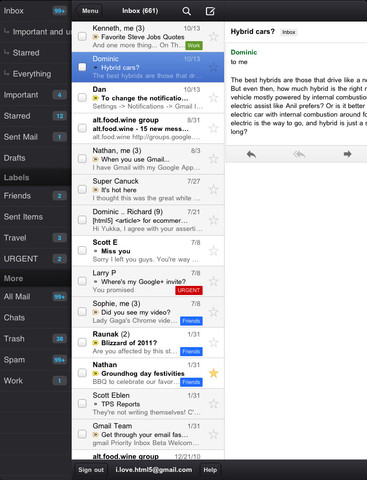Select checkbox for Larry P email

[x=82, y=281]
